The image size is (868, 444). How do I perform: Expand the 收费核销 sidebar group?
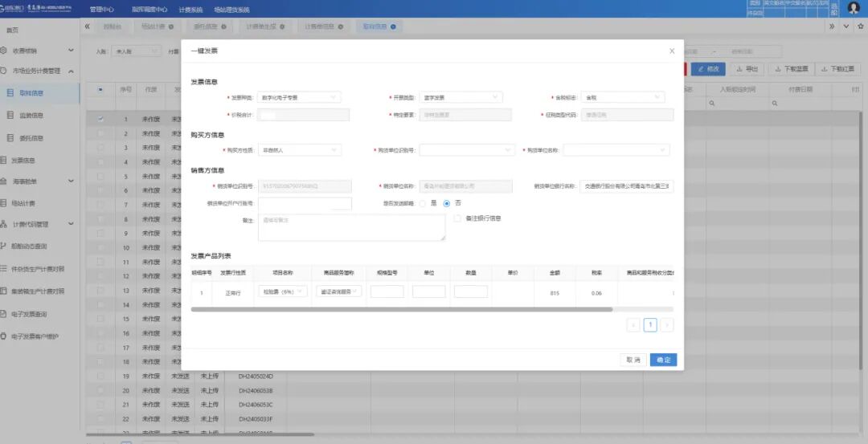pos(71,51)
